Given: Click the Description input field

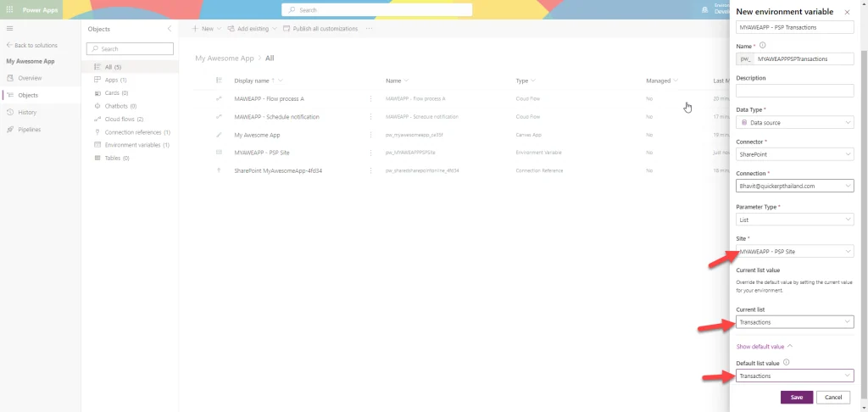Looking at the screenshot, I should click(794, 91).
